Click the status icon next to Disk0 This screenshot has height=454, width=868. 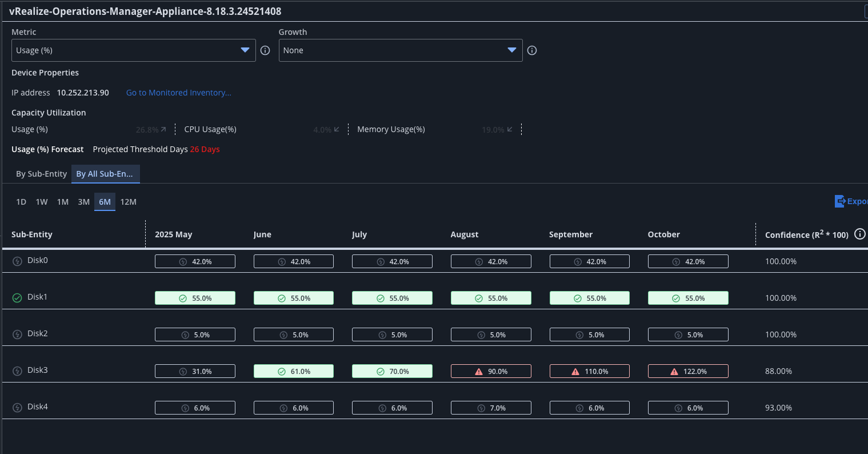pos(17,260)
